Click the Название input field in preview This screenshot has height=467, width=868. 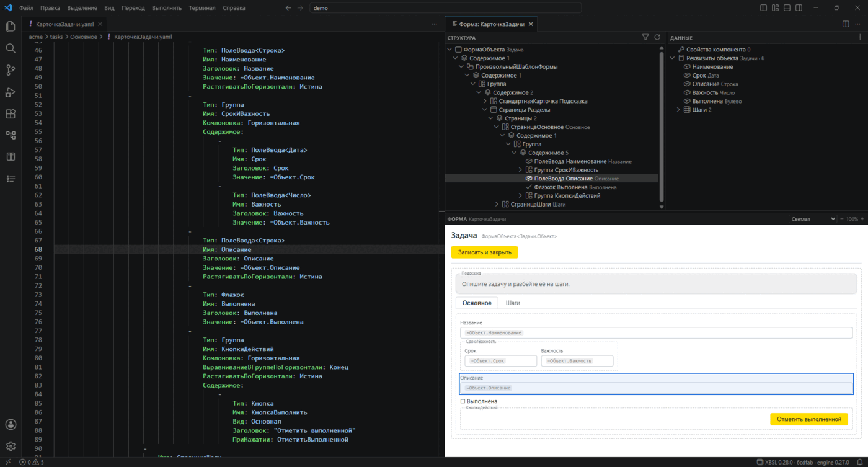(656, 333)
